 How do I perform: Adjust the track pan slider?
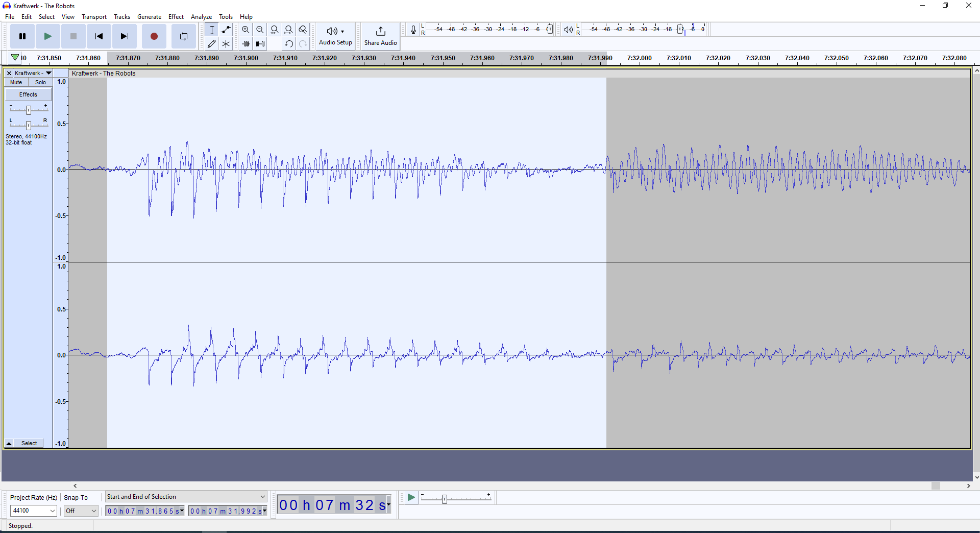29,125
